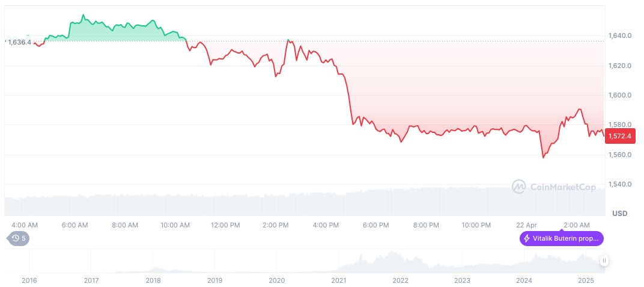Click the red current price label 1,572.4
This screenshot has height=287, width=644.
click(x=619, y=136)
